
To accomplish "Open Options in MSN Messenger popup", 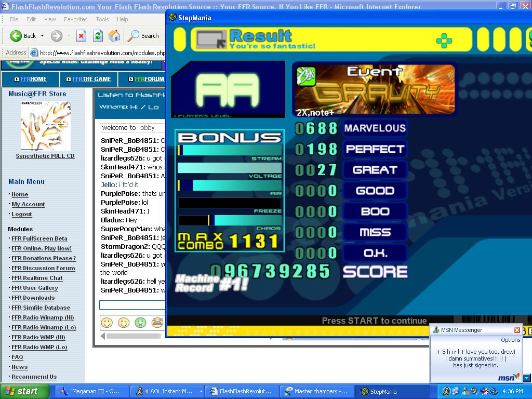I will 510,340.
